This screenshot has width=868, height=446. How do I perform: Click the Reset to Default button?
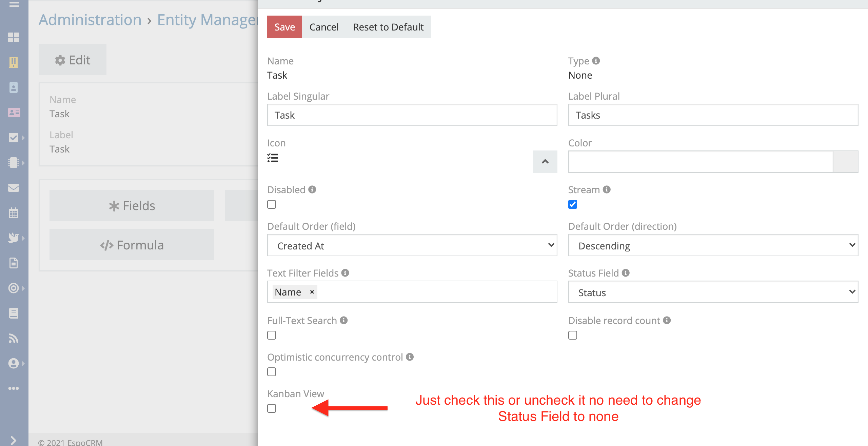coord(388,27)
